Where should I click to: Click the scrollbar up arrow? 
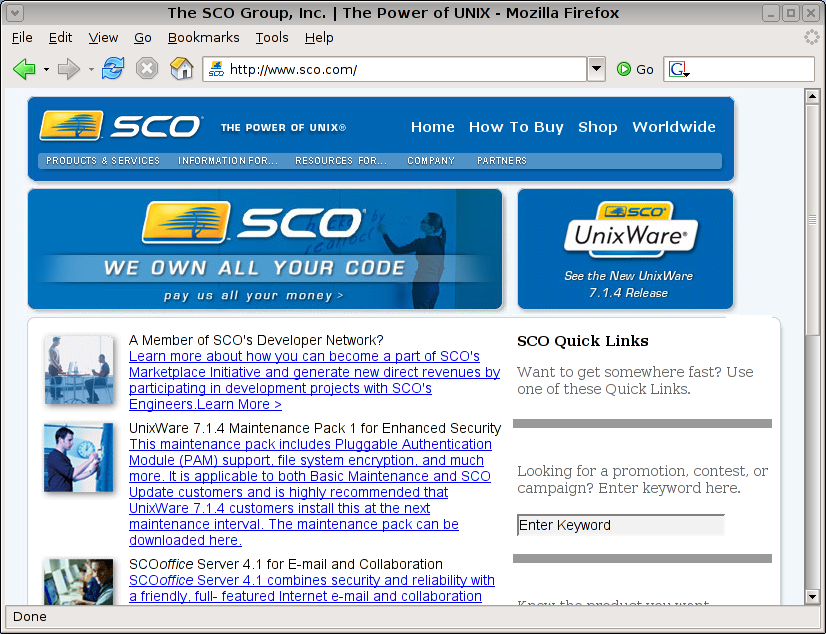812,96
